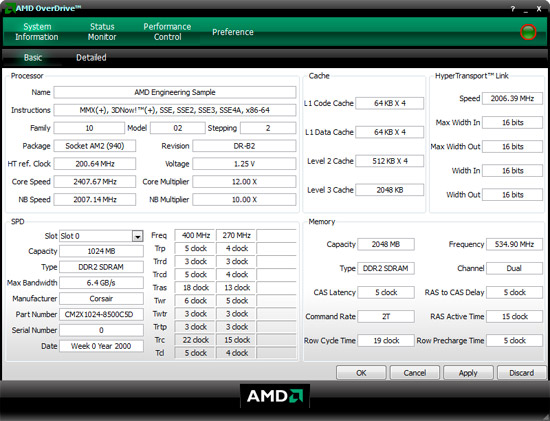Click the Max Width Out value field

coord(512,147)
